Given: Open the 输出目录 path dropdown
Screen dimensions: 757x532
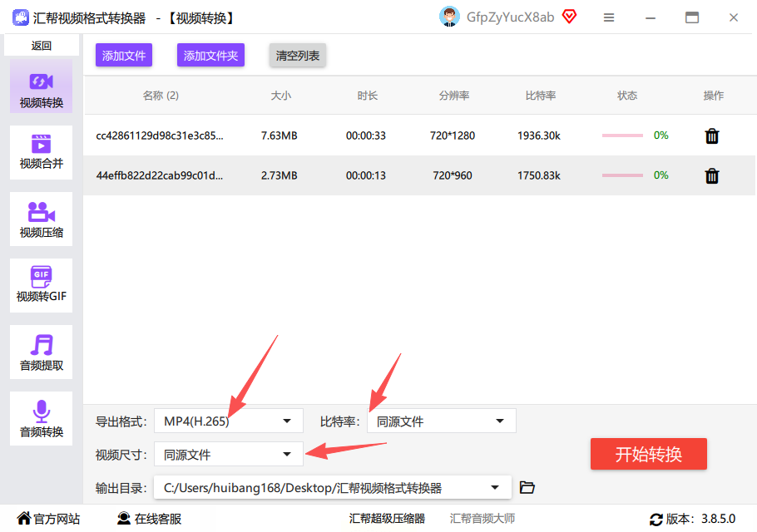Looking at the screenshot, I should click(x=333, y=488).
